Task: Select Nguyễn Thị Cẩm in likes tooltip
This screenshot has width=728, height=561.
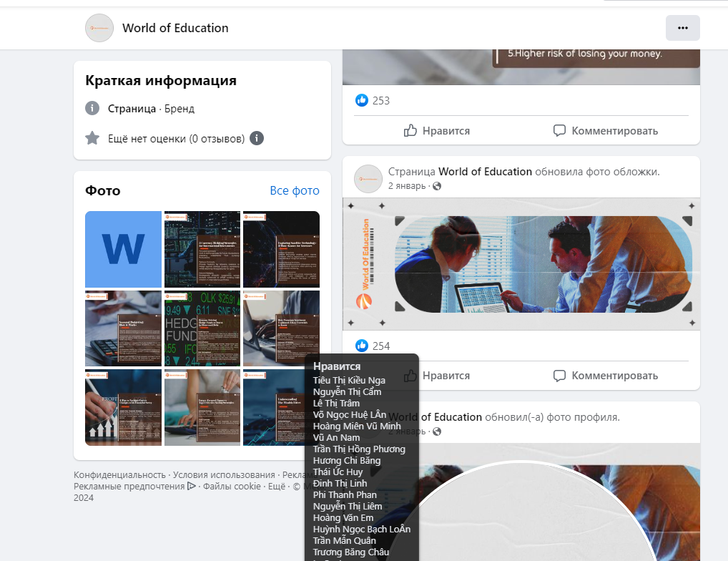Action: click(348, 392)
